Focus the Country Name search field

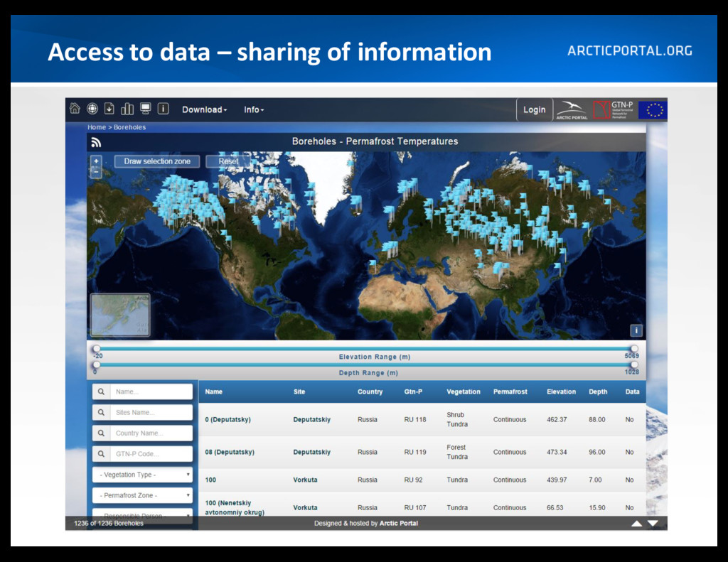click(x=151, y=433)
